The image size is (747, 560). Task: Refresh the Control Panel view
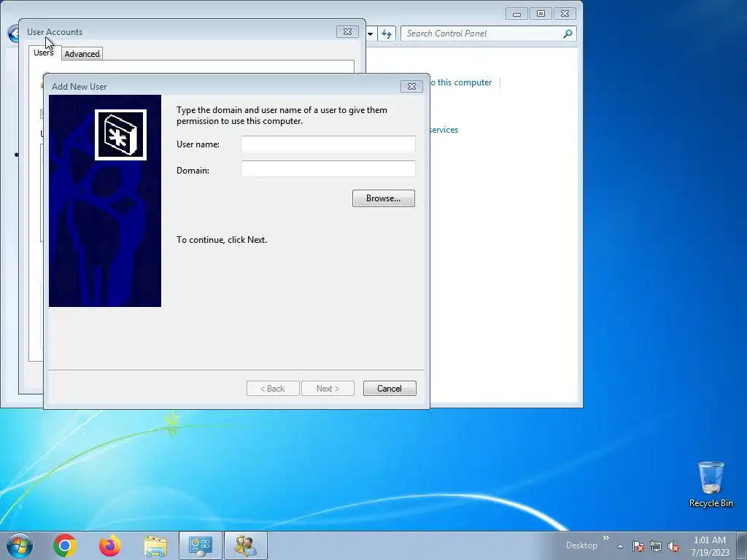pos(387,34)
